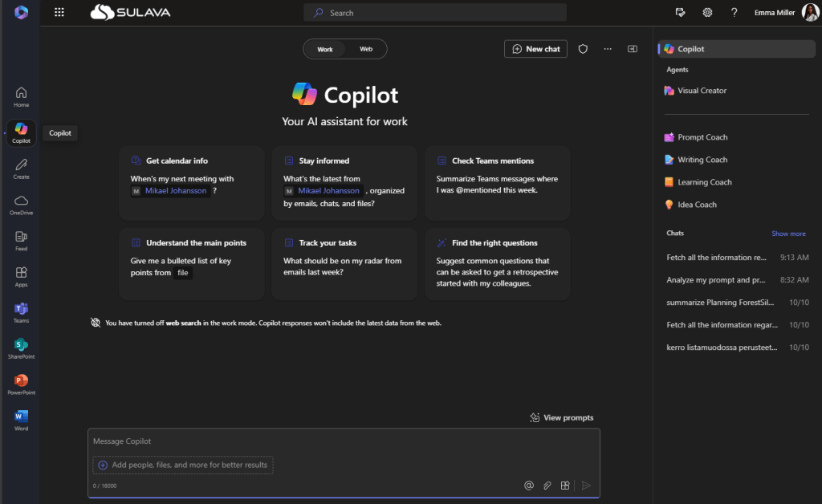Image resolution: width=822 pixels, height=504 pixels.
Task: Start a New chat
Action: [535, 49]
